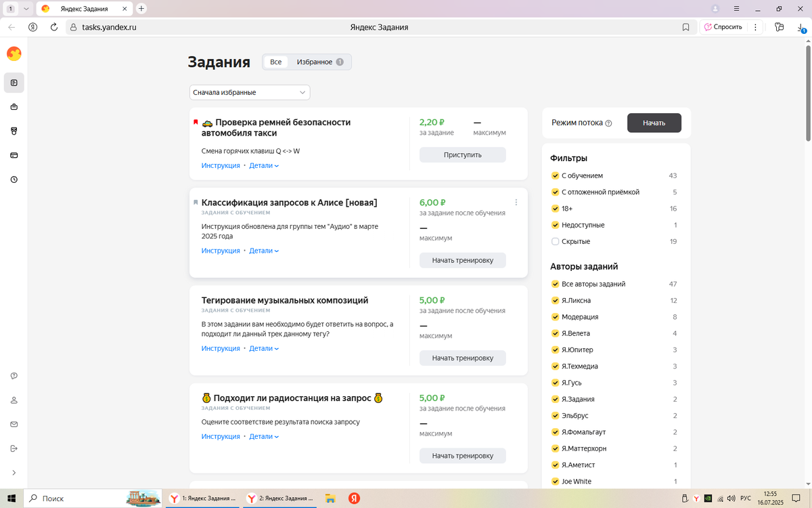Open the achievements medal sidebar icon

(x=14, y=131)
